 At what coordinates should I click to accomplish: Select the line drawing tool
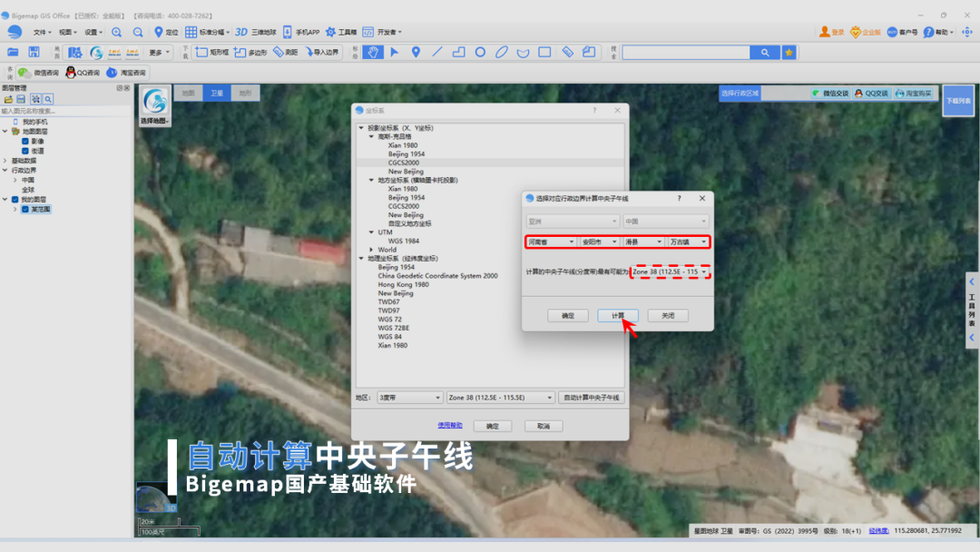tap(436, 53)
